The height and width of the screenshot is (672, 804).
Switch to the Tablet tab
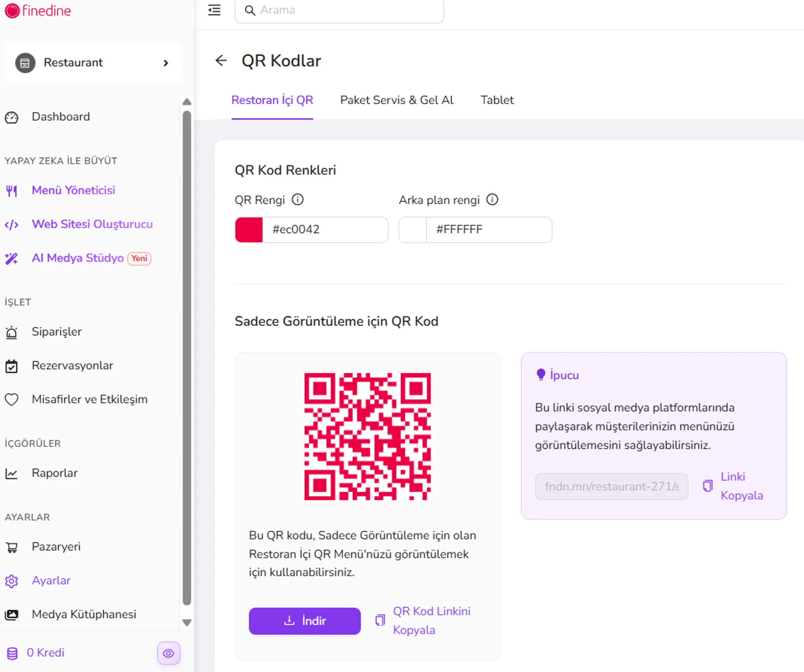pos(497,100)
